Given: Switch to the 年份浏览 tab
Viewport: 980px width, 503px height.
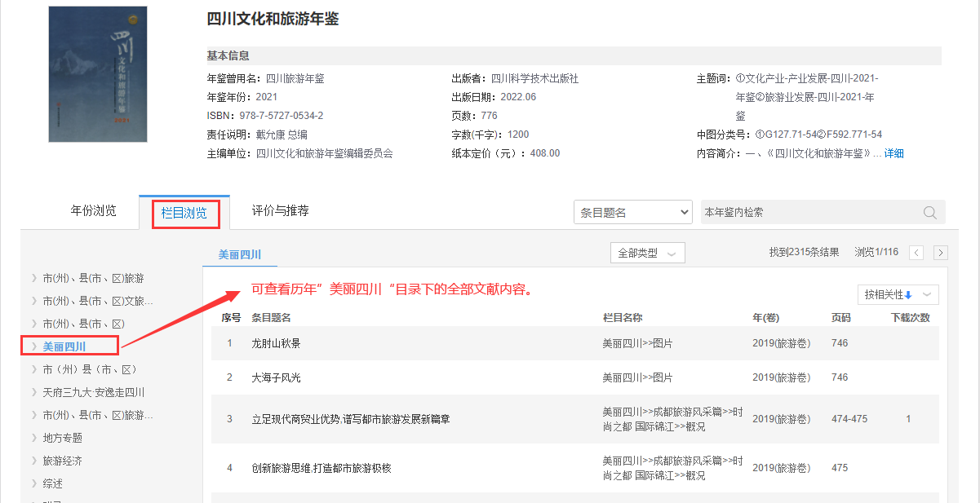Looking at the screenshot, I should point(94,211).
